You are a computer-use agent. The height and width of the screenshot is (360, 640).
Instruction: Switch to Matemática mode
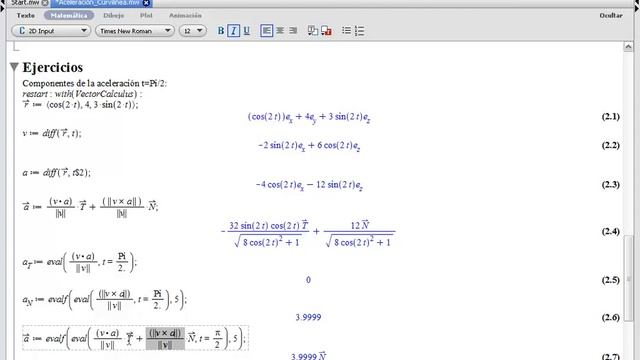69,16
